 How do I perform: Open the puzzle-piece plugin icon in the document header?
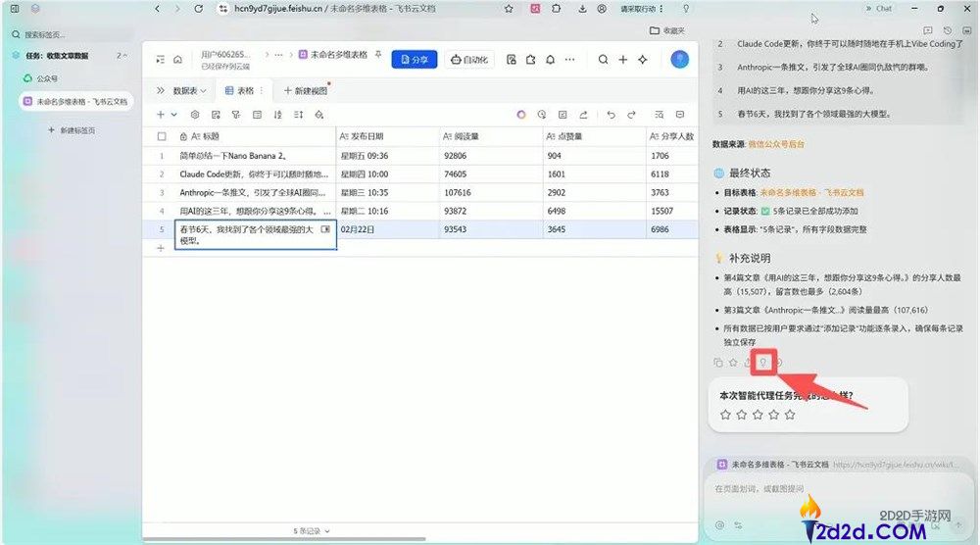click(x=530, y=60)
